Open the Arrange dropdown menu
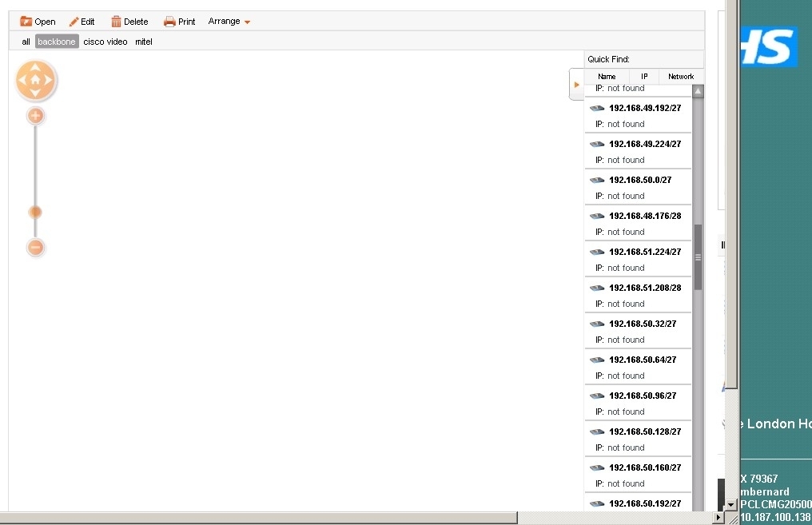The width and height of the screenshot is (812, 525). coord(229,22)
